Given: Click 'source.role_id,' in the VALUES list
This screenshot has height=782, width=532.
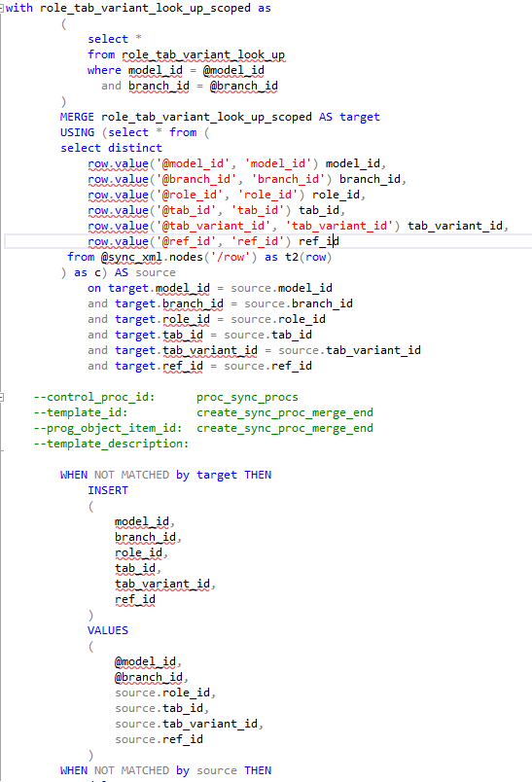Looking at the screenshot, I should point(165,693).
